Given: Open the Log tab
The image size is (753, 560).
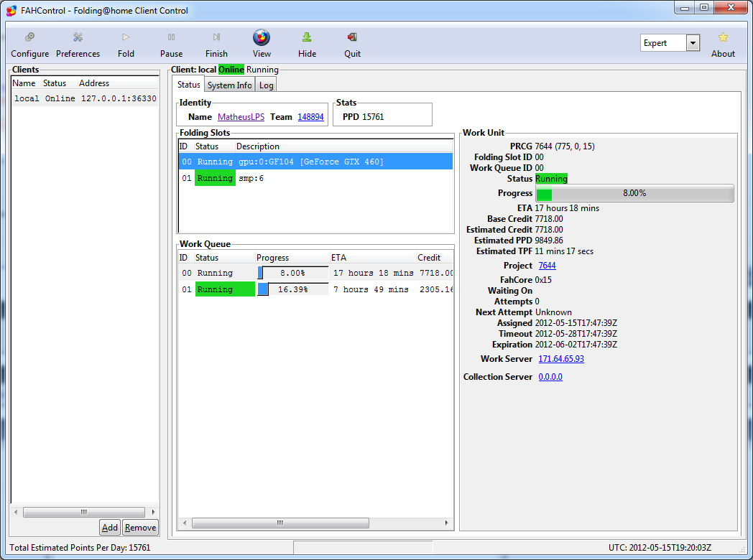Looking at the screenshot, I should (x=266, y=85).
